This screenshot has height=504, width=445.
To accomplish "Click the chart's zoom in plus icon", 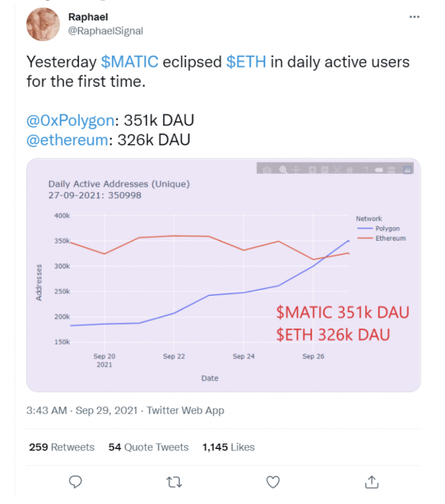I will point(312,170).
